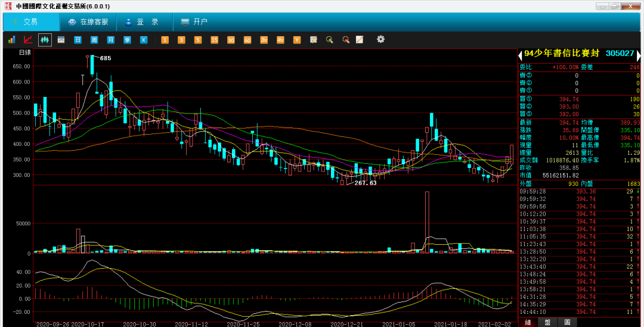Choose the 15-minute interval icon
644x327 pixels.
(x=214, y=40)
